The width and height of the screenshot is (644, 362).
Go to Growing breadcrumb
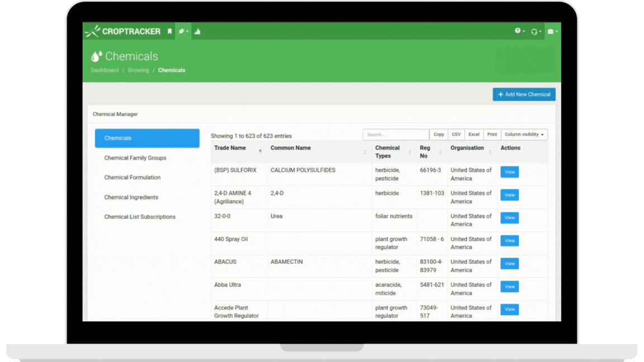tap(138, 70)
